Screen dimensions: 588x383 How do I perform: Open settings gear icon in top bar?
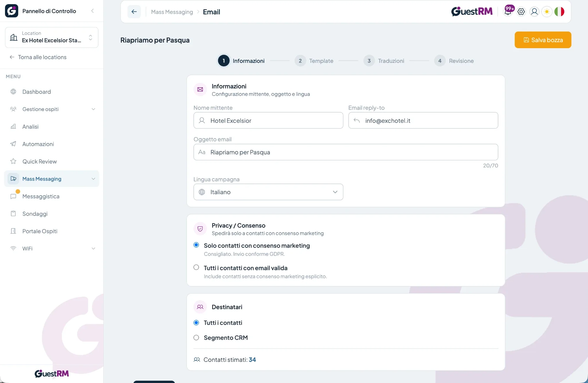tap(521, 12)
